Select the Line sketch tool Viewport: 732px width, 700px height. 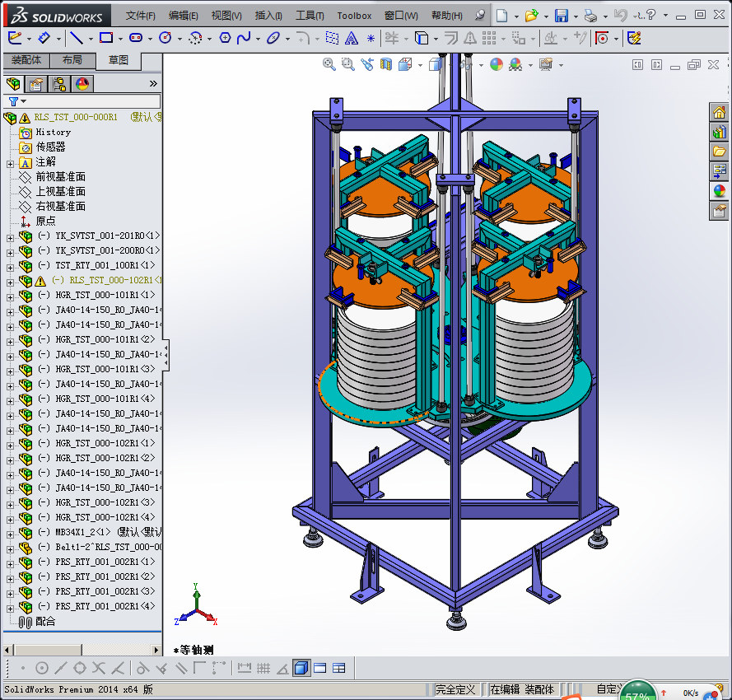click(x=75, y=38)
